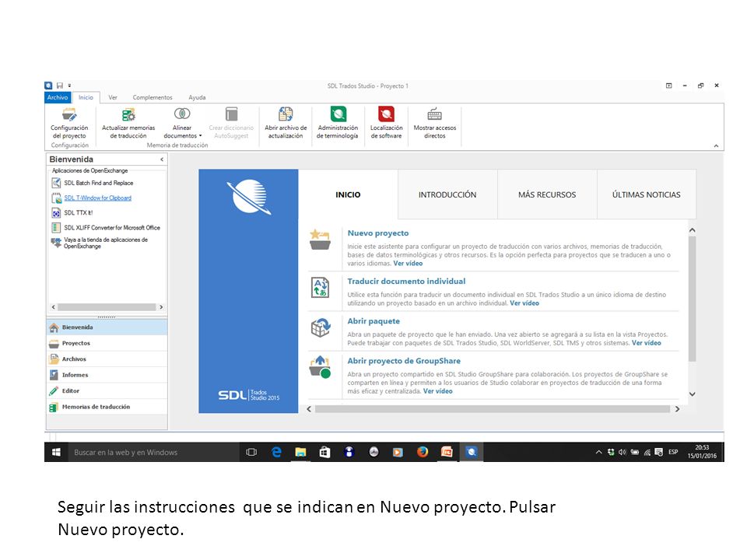Select the INICIO welcome tab

point(348,194)
